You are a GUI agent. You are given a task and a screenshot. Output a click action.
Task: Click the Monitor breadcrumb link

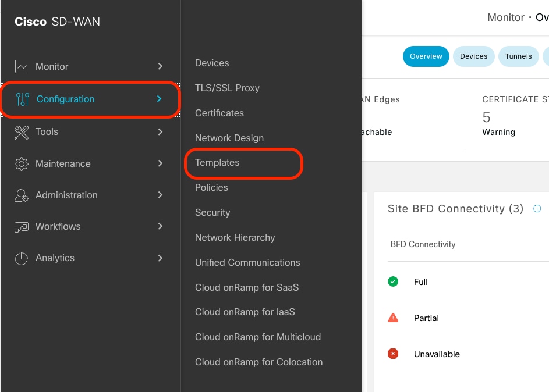point(505,17)
